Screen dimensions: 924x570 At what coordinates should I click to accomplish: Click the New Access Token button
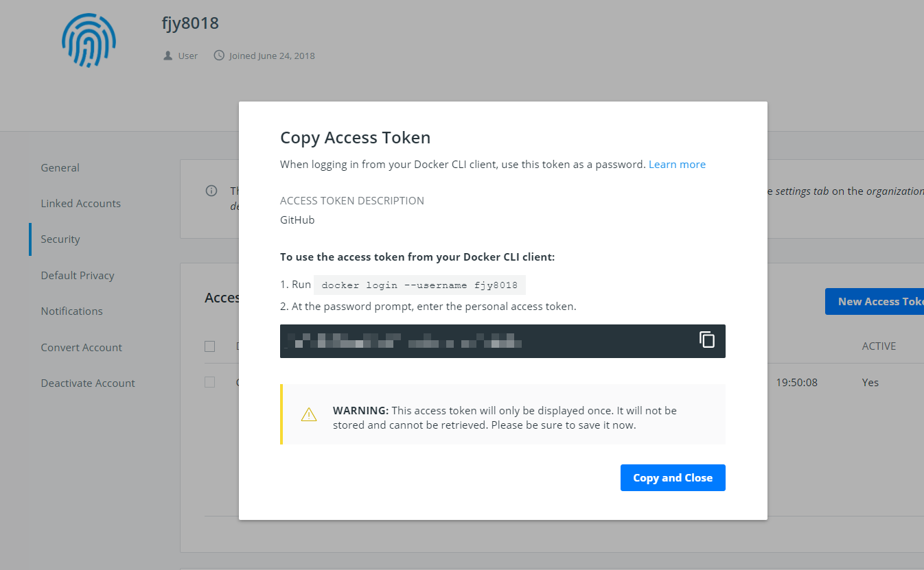click(874, 302)
